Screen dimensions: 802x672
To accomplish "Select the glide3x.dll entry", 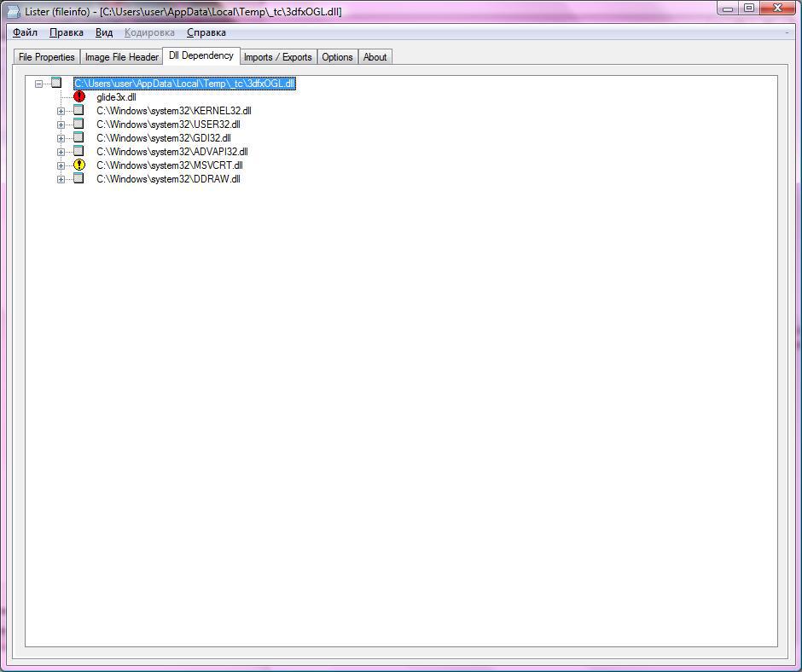I will tap(116, 97).
